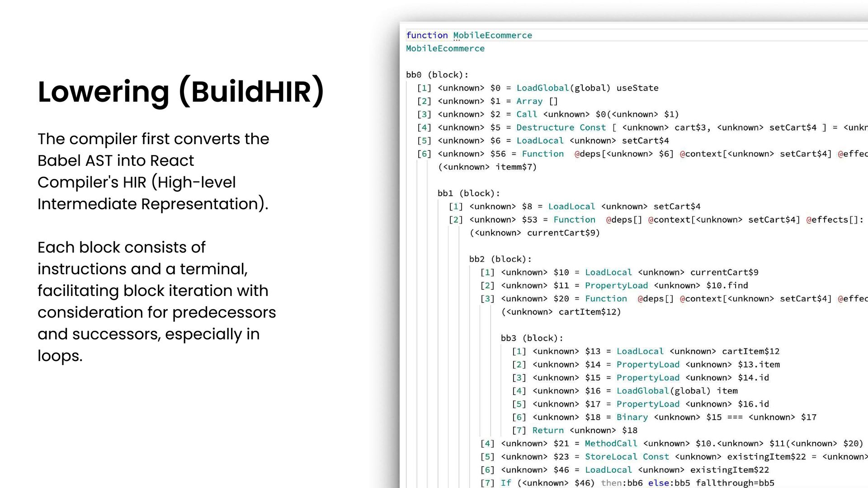Screen dimensions: 868x488
Task: Click the teal 'MobileEcommerce' line below the header
Action: click(x=445, y=48)
